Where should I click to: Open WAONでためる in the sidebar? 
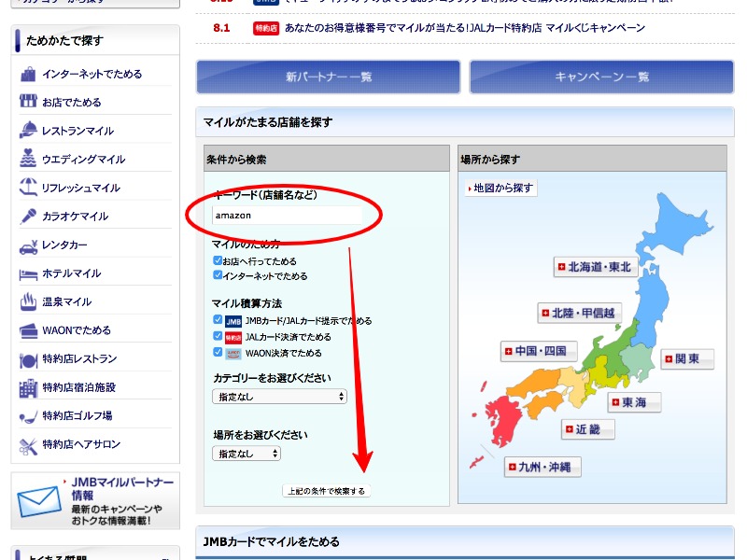77,330
